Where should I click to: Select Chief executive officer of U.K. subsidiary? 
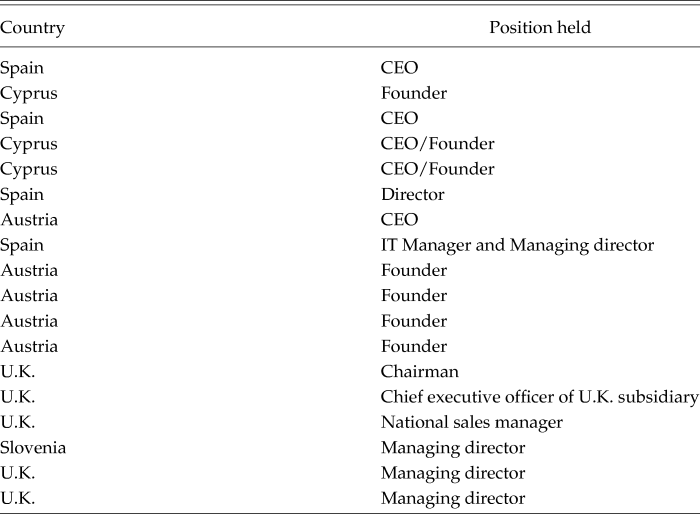click(539, 397)
